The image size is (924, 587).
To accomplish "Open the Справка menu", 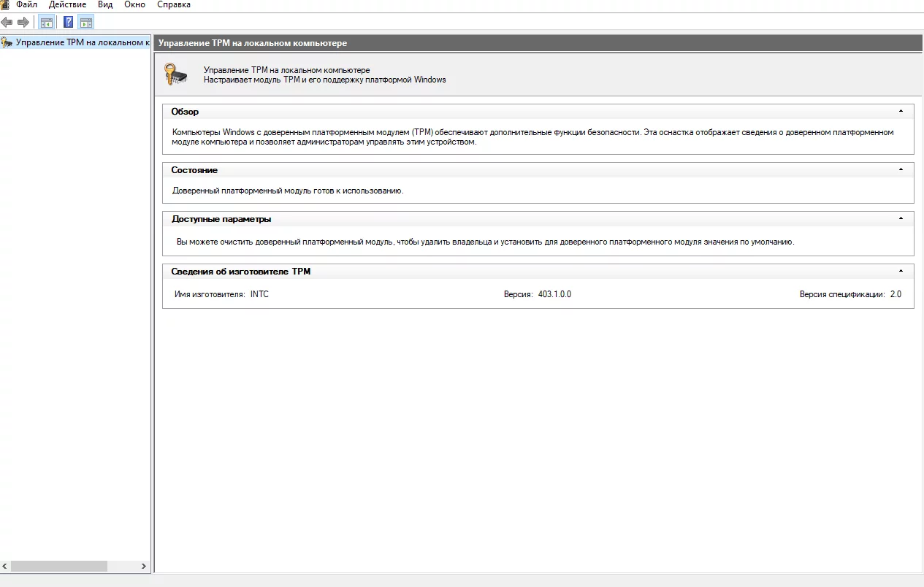I will coord(174,4).
